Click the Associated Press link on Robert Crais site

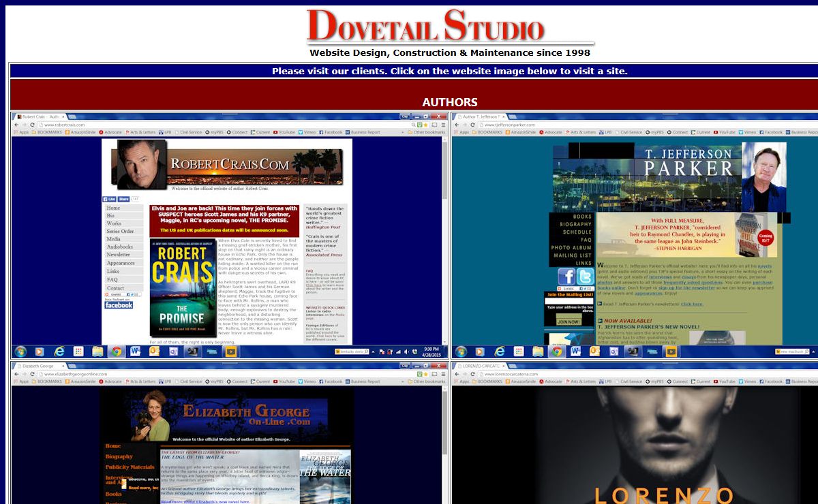coord(325,255)
